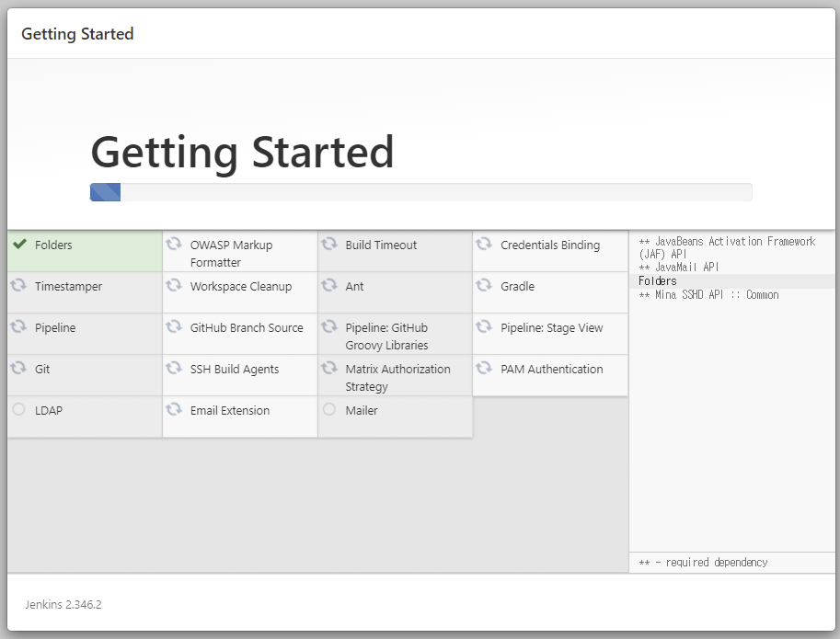Select the LDAP plugin label
The width and height of the screenshot is (840, 639).
(x=49, y=410)
